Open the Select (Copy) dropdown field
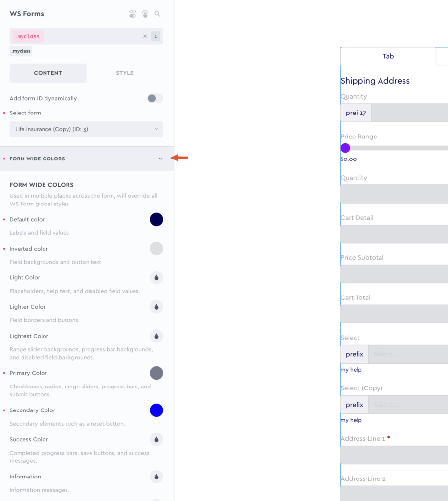This screenshot has width=448, height=501. click(407, 405)
